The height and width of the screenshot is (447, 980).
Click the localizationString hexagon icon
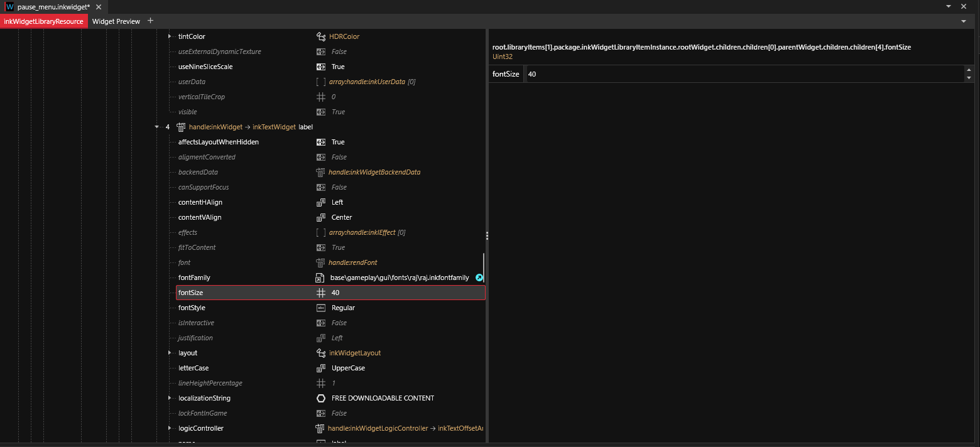(x=320, y=398)
